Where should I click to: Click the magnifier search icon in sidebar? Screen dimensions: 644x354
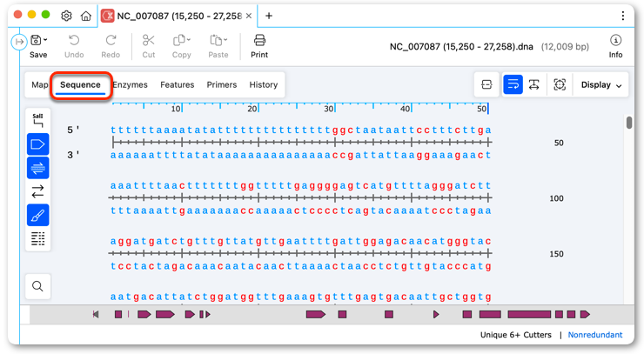37,286
